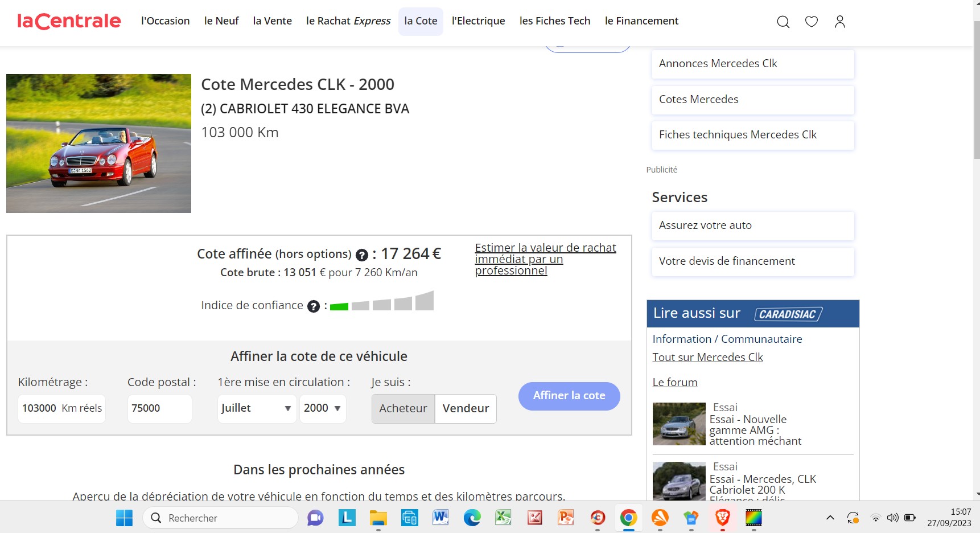Viewport: 980px width, 533px height.
Task: Go to les Fiches Tech menu
Action: 554,21
